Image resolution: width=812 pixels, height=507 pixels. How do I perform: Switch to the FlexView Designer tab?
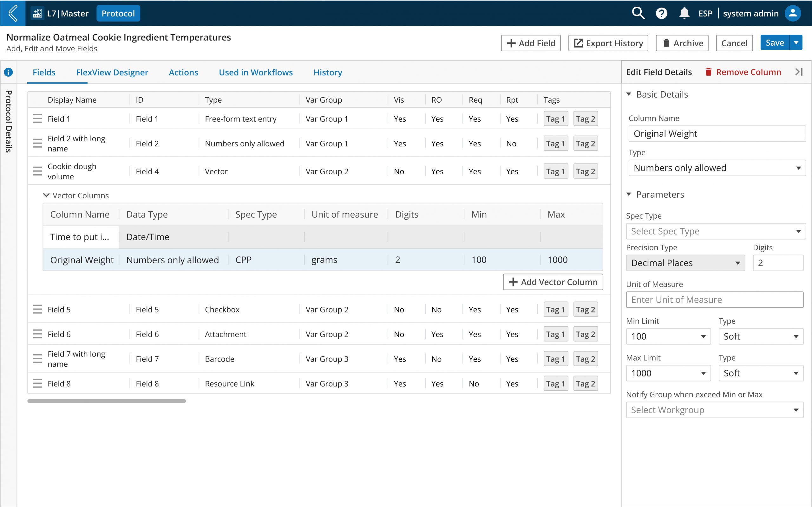(x=112, y=73)
